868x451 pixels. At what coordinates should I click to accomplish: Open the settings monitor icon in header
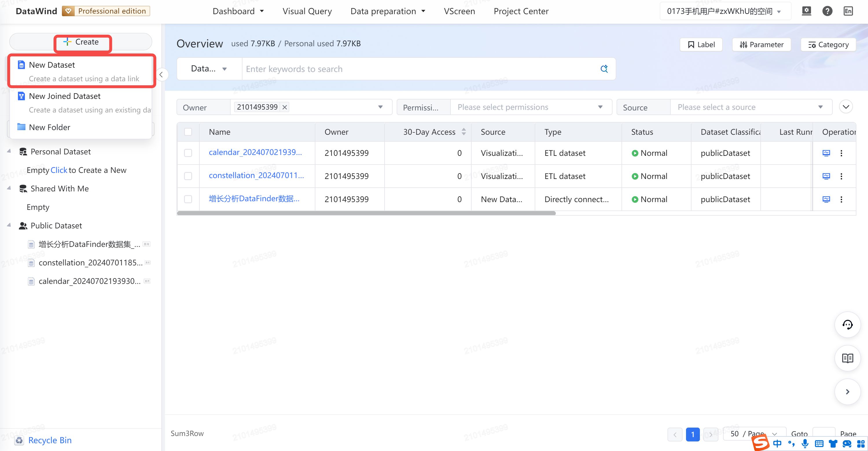(806, 11)
